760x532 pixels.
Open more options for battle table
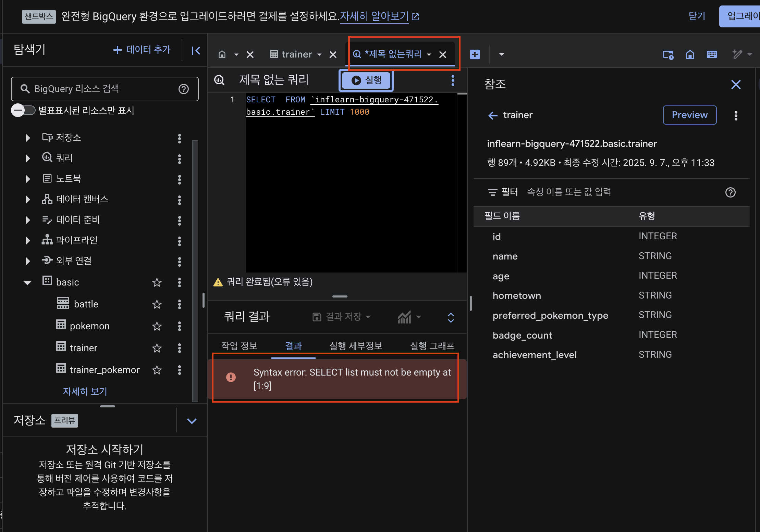(x=180, y=304)
